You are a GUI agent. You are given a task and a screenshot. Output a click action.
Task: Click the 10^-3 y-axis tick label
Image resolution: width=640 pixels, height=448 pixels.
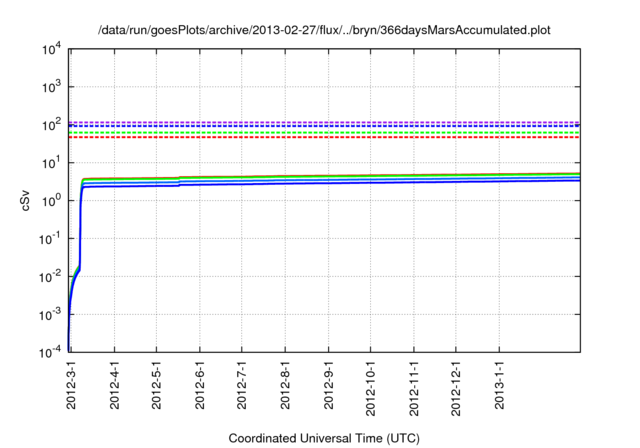click(50, 315)
